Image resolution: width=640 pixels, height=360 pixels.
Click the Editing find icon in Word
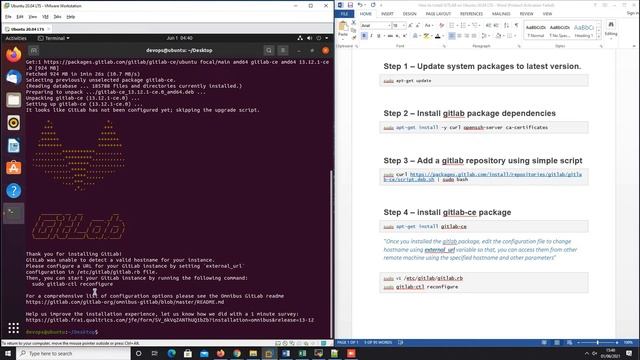[x=611, y=24]
